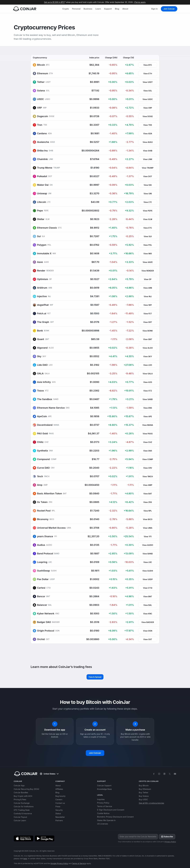Click the CoinJar logo in header
Image resolution: width=190 pixels, height=868 pixels.
point(25,9)
